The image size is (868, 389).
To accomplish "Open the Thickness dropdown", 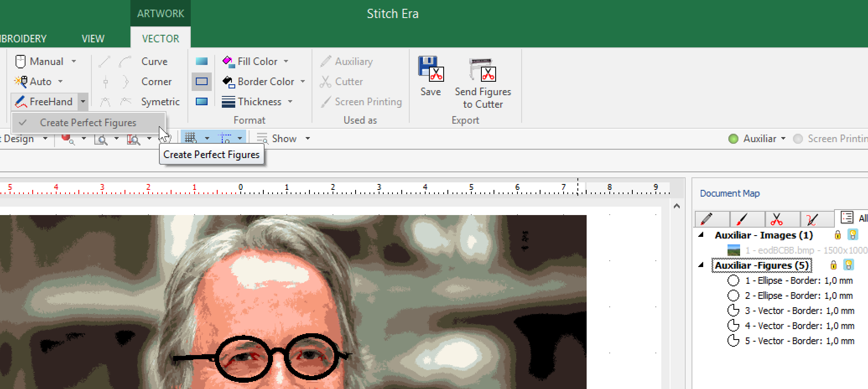I will click(x=290, y=102).
